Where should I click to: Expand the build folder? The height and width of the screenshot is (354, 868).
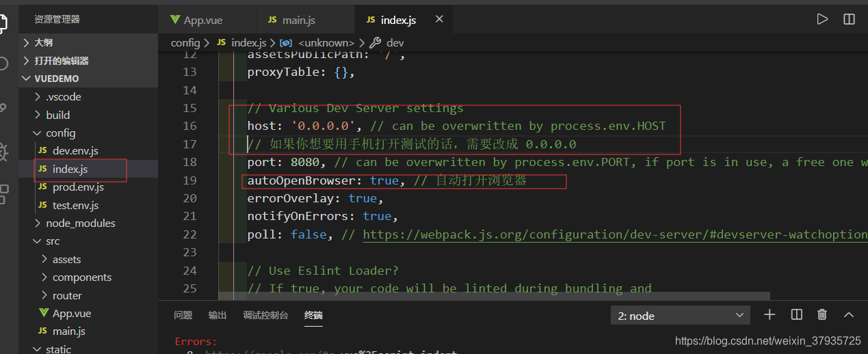pyautogui.click(x=89, y=115)
